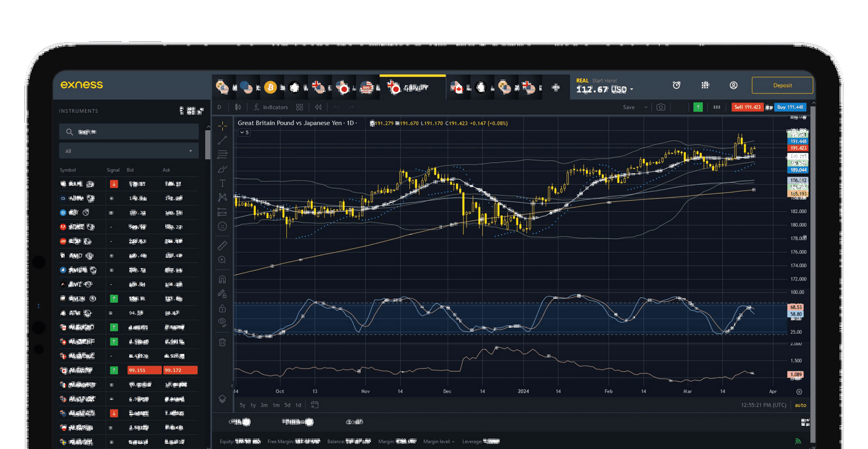This screenshot has height=449, width=868.
Task: Select the row with bid 99.151
Action: tap(129, 370)
